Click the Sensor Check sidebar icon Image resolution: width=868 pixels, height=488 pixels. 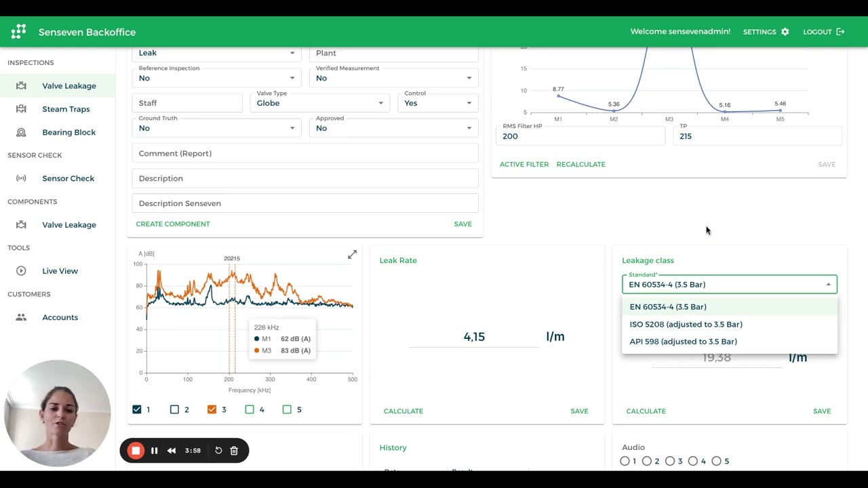coord(21,178)
